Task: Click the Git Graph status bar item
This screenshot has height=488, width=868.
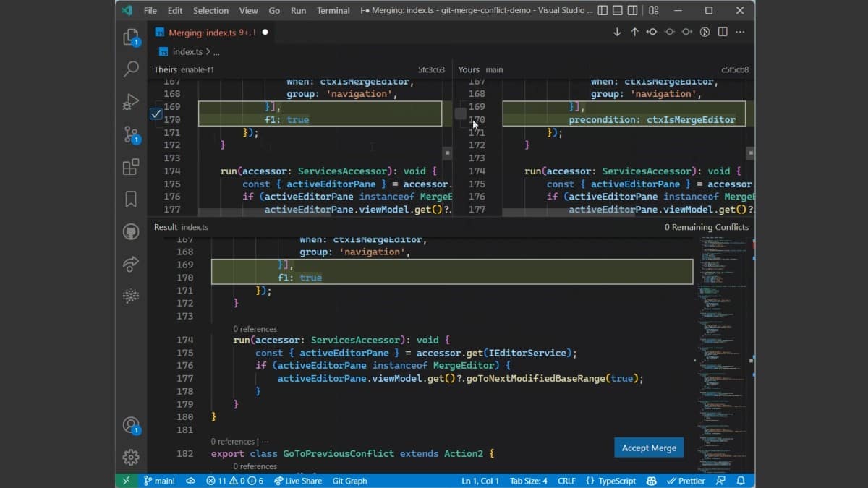Action: (350, 480)
